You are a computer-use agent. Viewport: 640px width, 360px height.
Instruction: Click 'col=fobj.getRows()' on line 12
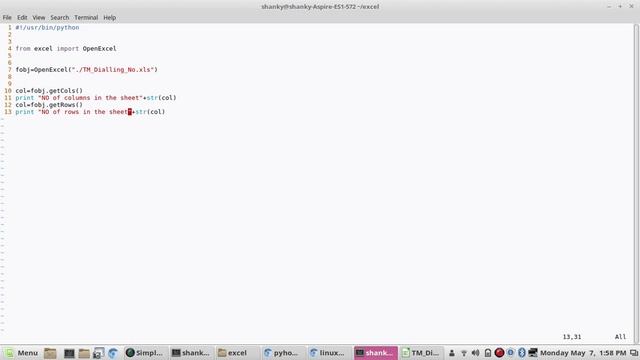click(49, 105)
